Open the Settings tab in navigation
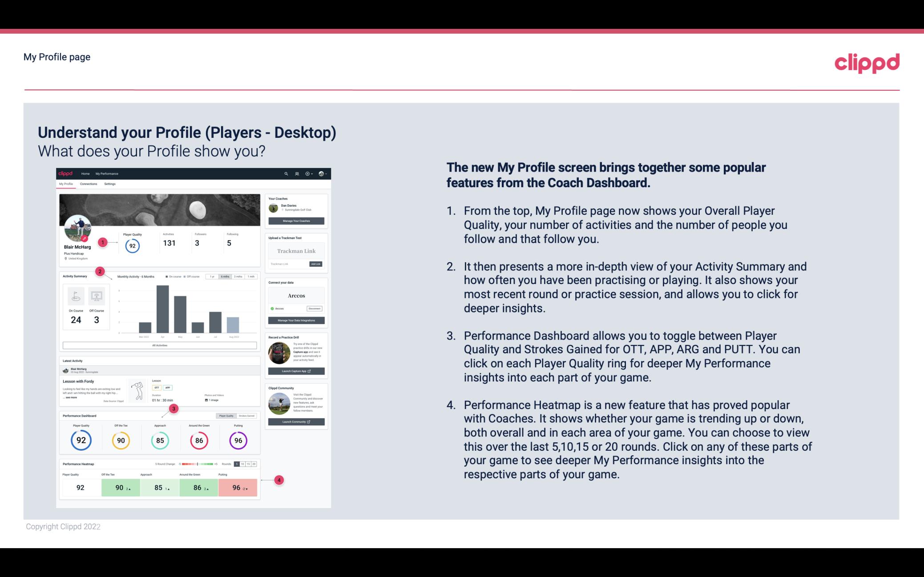Viewport: 924px width, 577px height. coord(110,184)
